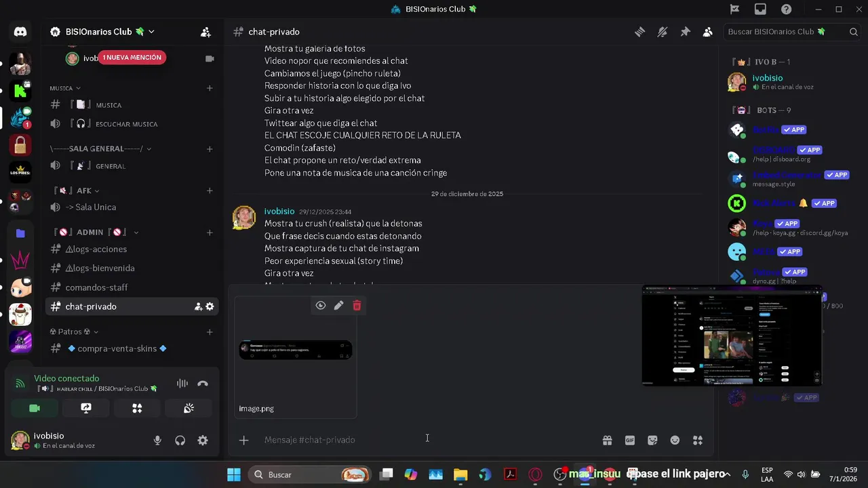
Task: Open Kick Alerts bot in members list
Action: [x=792, y=203]
